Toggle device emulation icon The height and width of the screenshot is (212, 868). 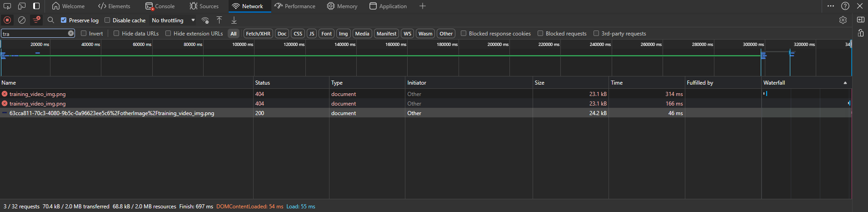[x=22, y=6]
